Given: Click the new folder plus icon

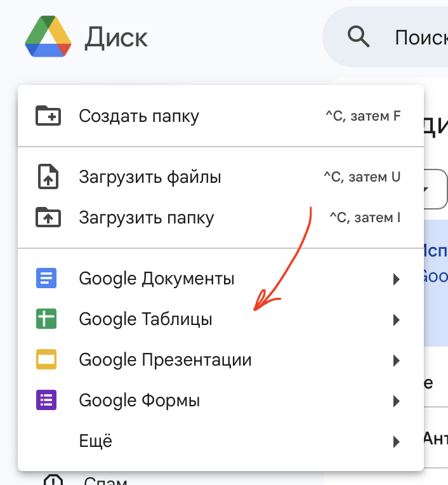Looking at the screenshot, I should coord(48,116).
